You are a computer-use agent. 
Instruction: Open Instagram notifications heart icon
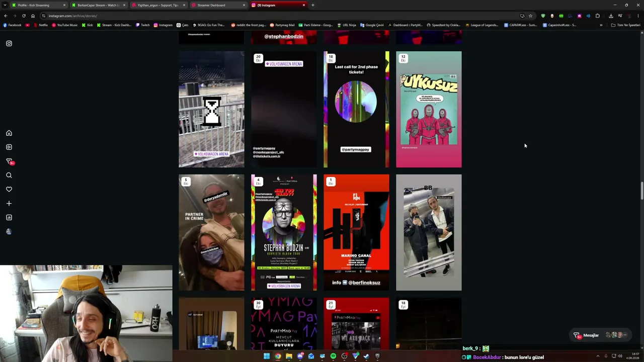(x=9, y=190)
